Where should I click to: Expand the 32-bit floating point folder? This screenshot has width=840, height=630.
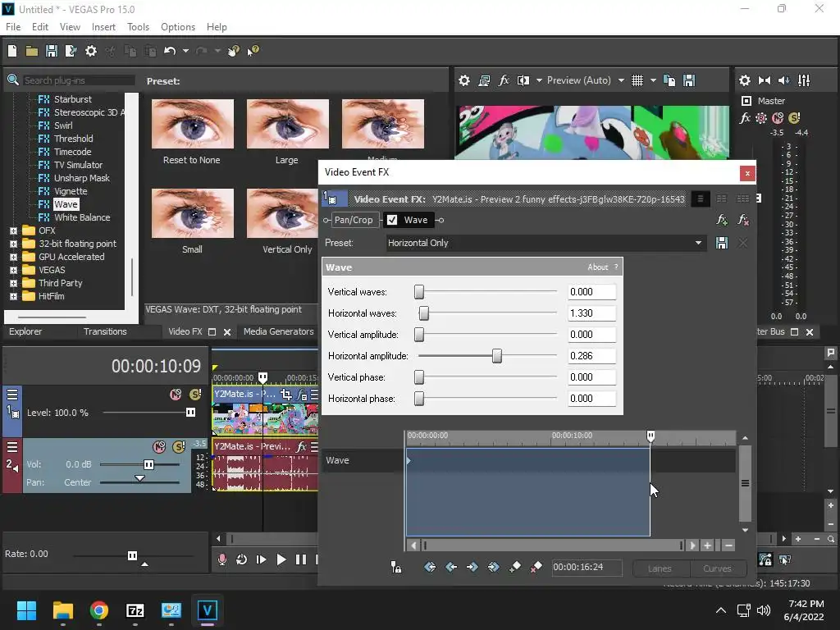(13, 244)
